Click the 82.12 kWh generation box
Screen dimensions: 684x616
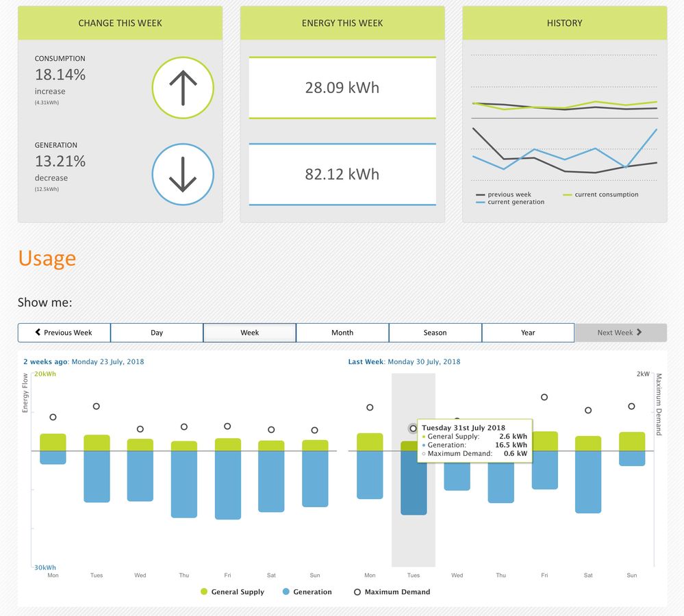tap(342, 175)
